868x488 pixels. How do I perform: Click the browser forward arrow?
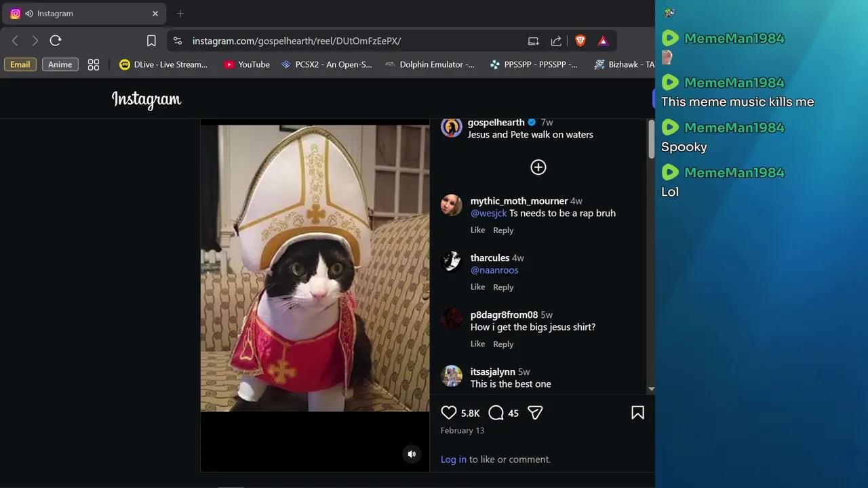pyautogui.click(x=35, y=41)
